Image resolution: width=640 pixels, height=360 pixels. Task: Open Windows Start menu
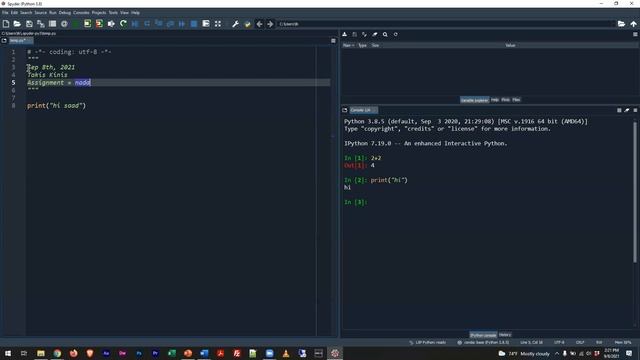7,353
